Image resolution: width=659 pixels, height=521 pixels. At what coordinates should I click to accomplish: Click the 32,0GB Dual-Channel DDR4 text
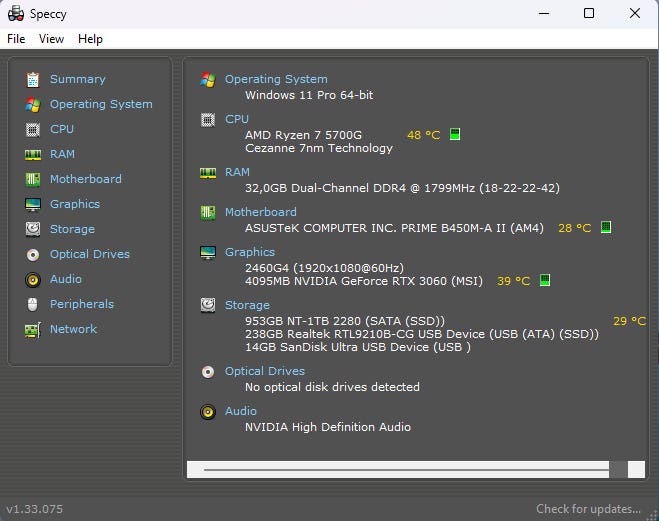[402, 188]
